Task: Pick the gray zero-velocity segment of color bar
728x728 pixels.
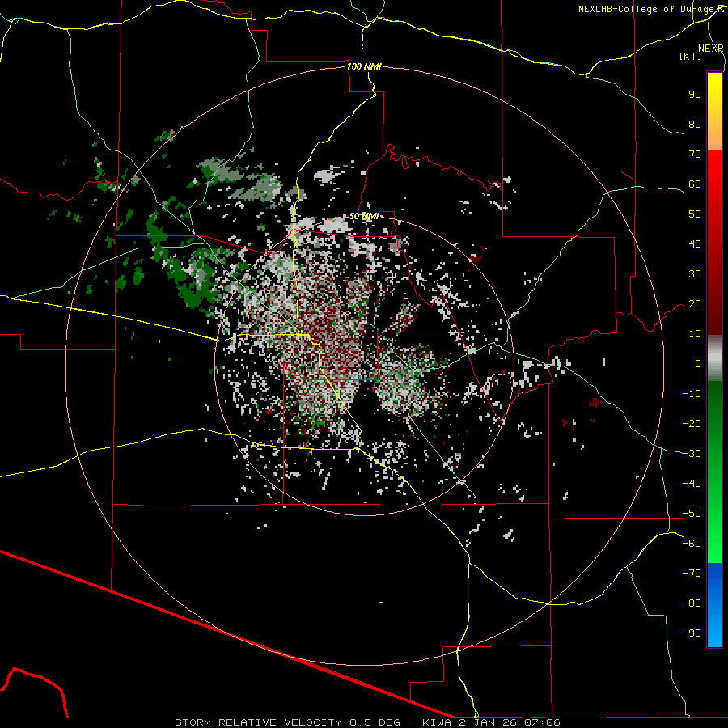Action: point(714,358)
